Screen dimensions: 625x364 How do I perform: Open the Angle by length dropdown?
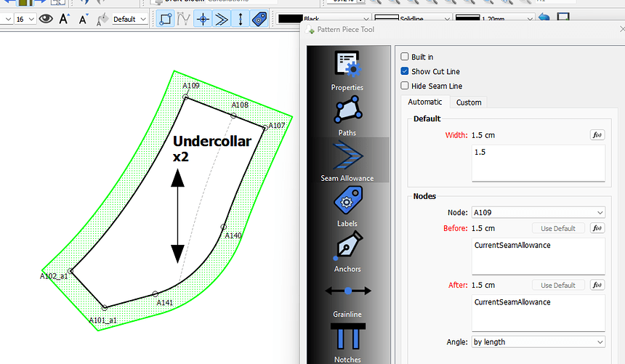pyautogui.click(x=538, y=341)
